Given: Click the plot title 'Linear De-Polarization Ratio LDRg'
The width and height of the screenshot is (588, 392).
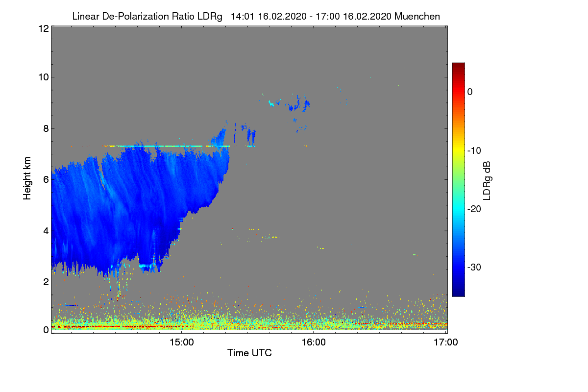Looking at the screenshot, I should [x=147, y=16].
